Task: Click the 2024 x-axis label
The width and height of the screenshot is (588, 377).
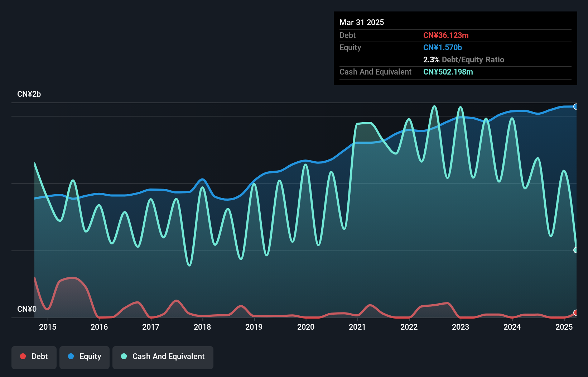Action: tap(512, 327)
